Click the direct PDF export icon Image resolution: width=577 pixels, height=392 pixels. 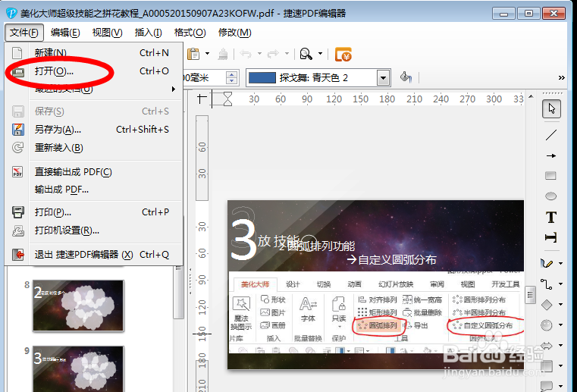pyautogui.click(x=17, y=172)
